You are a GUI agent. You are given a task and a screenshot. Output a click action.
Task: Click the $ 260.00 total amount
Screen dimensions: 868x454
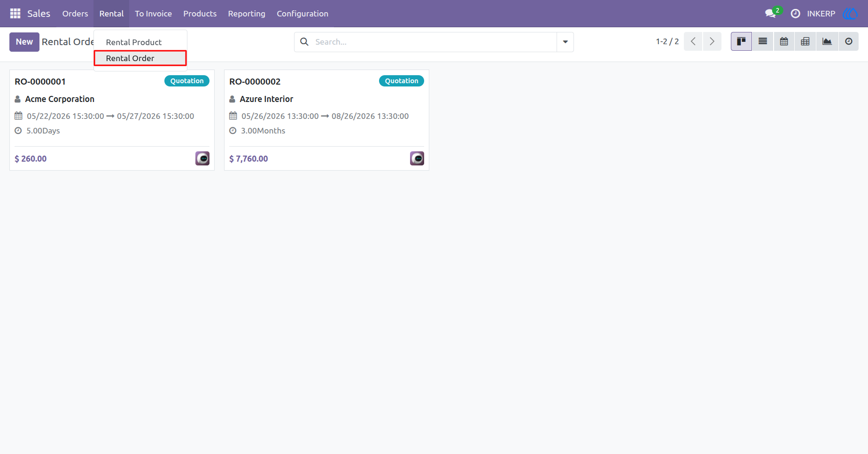31,159
